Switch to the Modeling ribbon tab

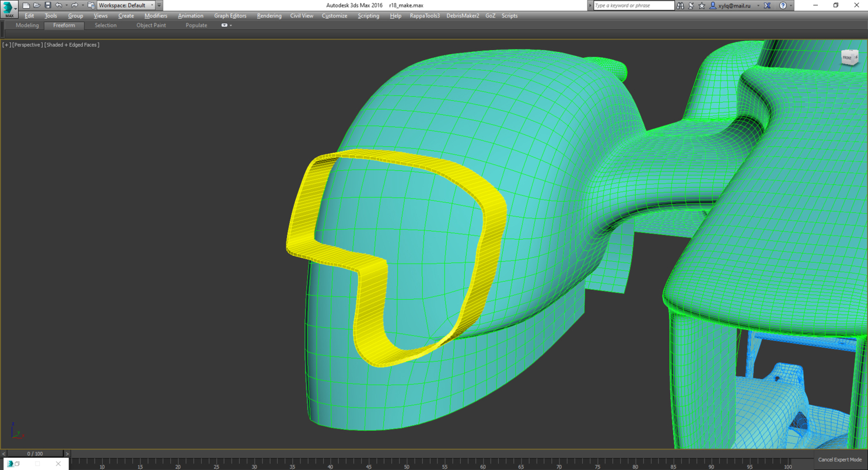coord(27,26)
